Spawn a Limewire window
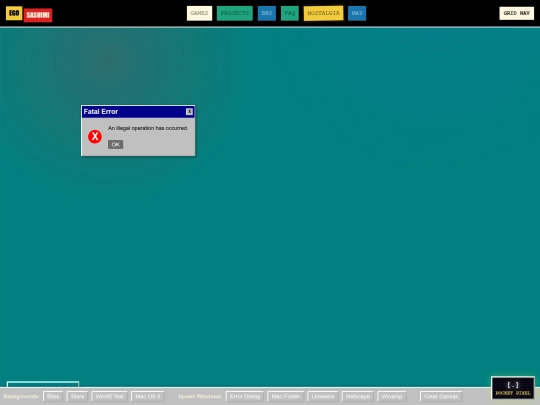Viewport: 540px width, 405px height. 323,396
